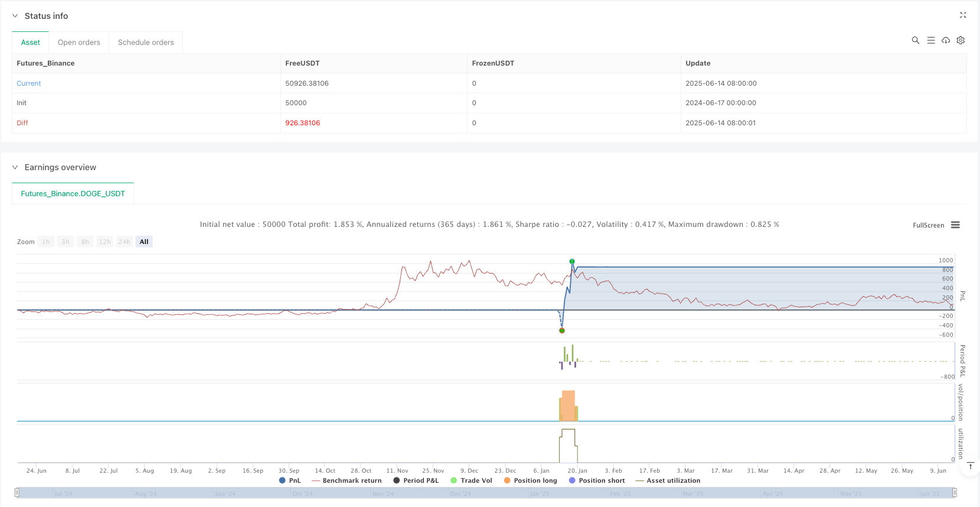The height and width of the screenshot is (507, 980).
Task: Click the right navigator range handle
Action: 955,493
